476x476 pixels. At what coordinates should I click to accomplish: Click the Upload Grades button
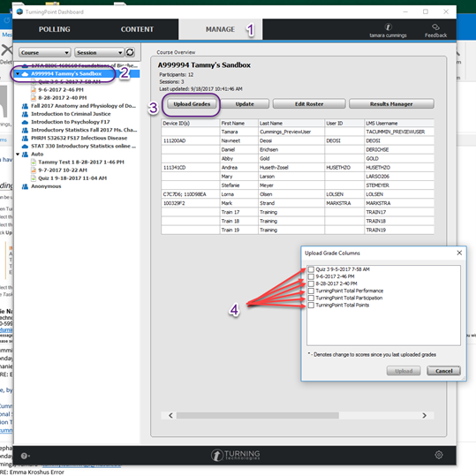point(192,104)
